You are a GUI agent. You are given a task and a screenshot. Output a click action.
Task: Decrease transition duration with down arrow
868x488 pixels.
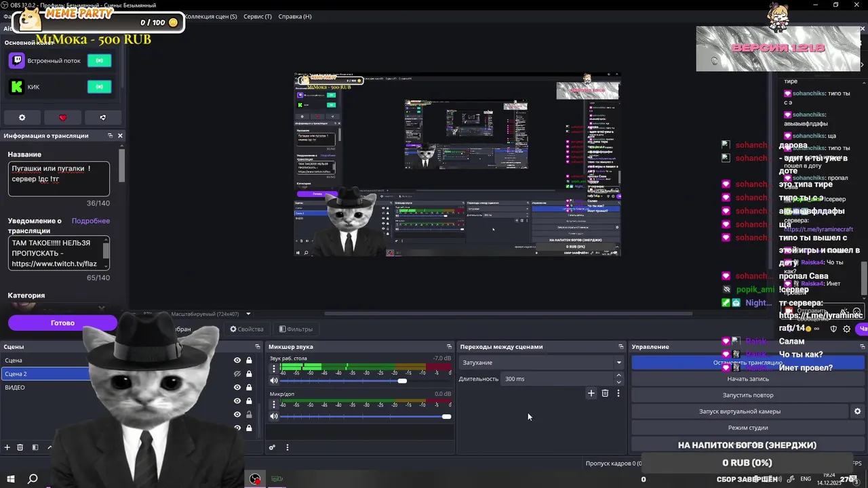coord(618,382)
